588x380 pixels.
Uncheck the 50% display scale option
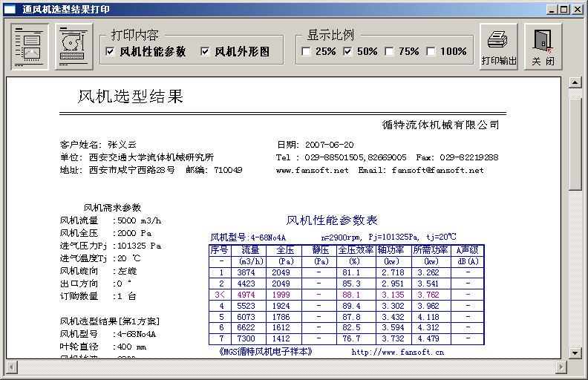348,52
